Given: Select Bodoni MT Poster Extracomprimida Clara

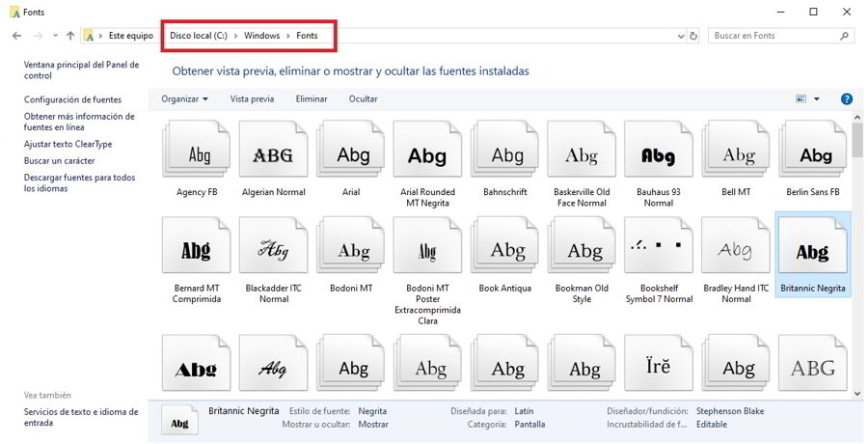Looking at the screenshot, I should (x=427, y=245).
